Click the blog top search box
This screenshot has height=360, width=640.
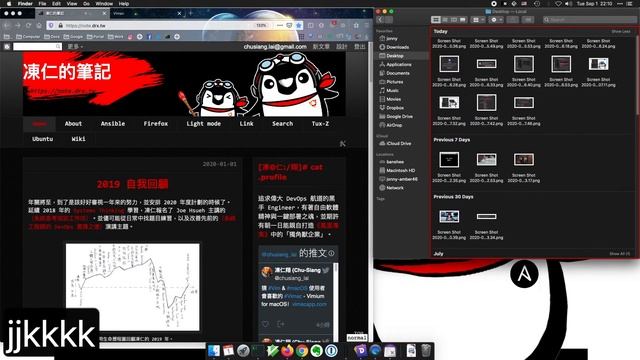[x=37, y=47]
